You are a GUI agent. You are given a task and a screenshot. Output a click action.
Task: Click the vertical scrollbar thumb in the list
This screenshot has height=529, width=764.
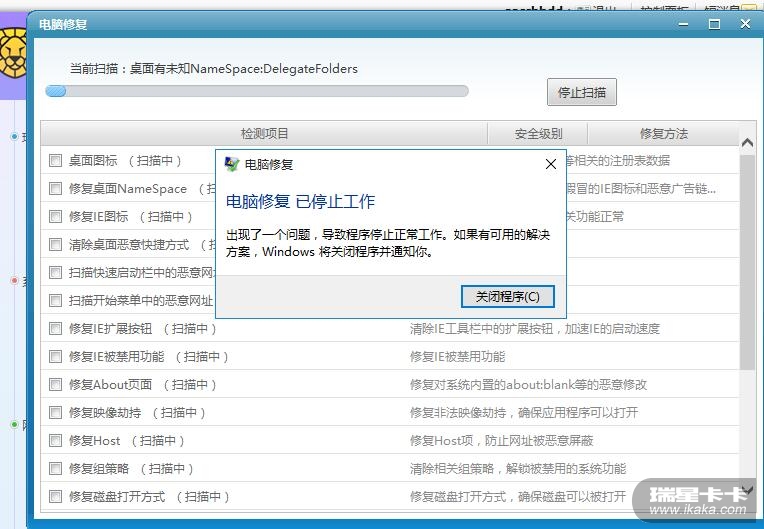(747, 262)
